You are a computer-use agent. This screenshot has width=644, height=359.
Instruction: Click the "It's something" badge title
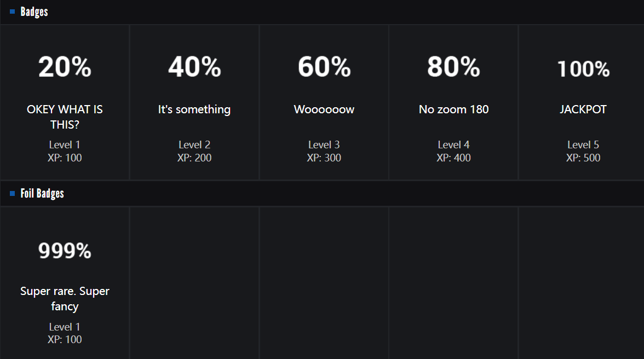[194, 109]
